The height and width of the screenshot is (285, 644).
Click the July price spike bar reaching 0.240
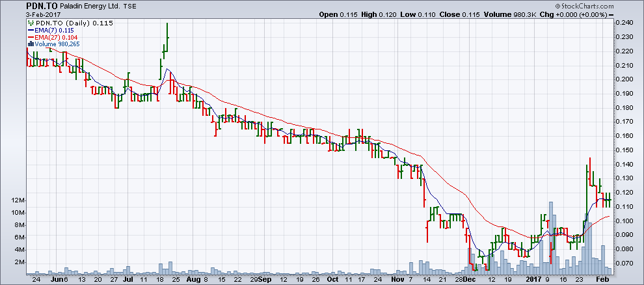click(x=168, y=36)
